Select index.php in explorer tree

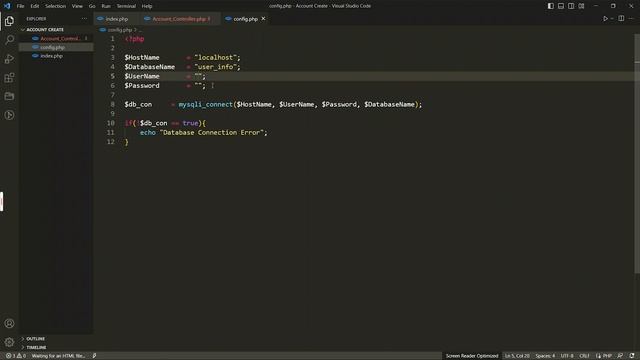coord(56,56)
